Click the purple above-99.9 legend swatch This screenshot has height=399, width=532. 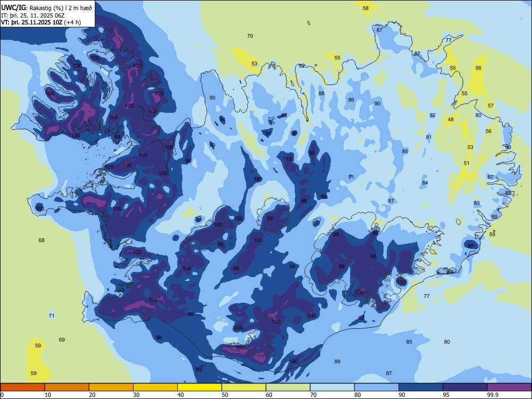point(510,387)
